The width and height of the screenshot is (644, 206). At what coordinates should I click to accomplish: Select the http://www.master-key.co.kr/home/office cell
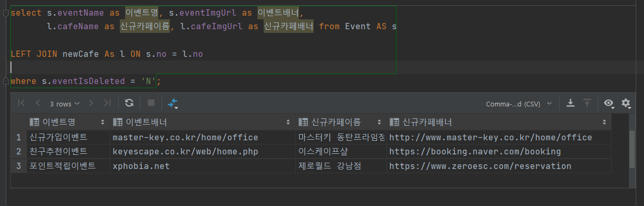499,138
